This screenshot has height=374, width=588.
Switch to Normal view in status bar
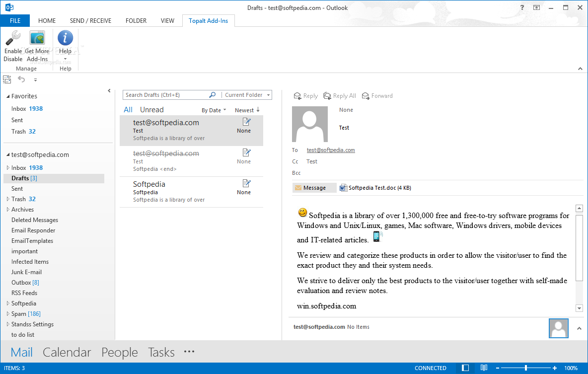click(465, 368)
